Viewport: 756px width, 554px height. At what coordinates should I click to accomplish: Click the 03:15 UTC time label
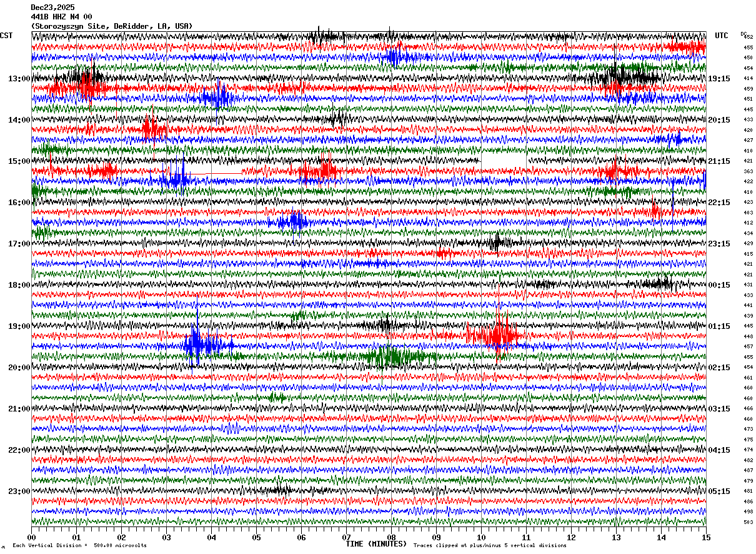pyautogui.click(x=719, y=409)
